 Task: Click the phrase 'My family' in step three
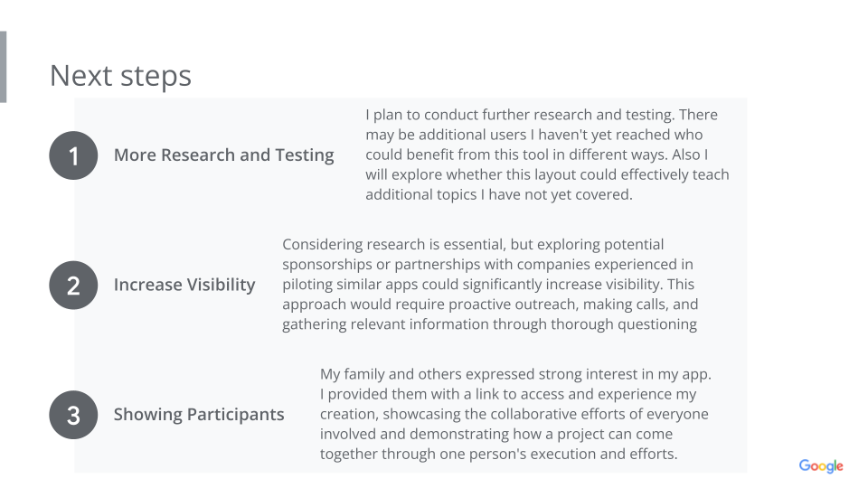353,374
